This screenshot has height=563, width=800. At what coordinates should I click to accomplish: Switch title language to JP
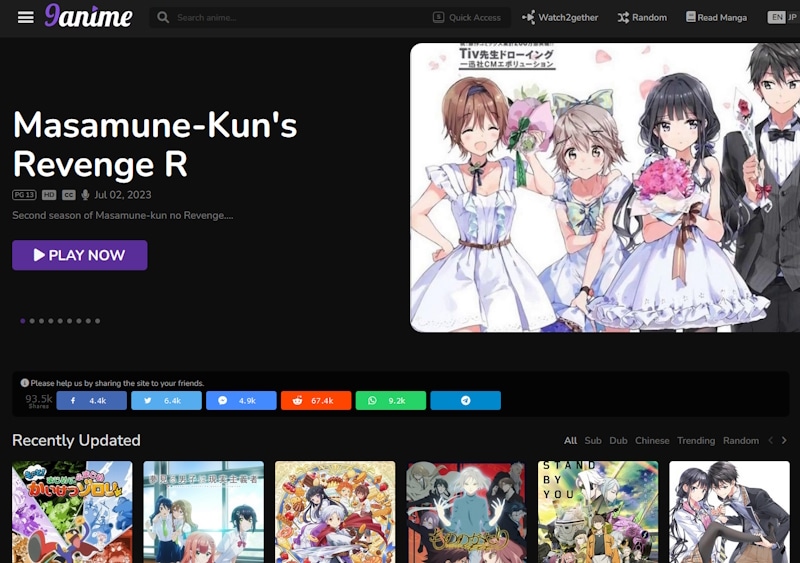[x=792, y=17]
